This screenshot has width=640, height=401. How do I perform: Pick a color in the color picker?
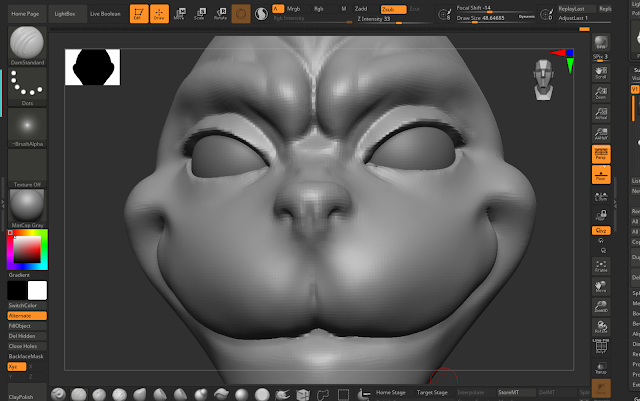pos(27,250)
